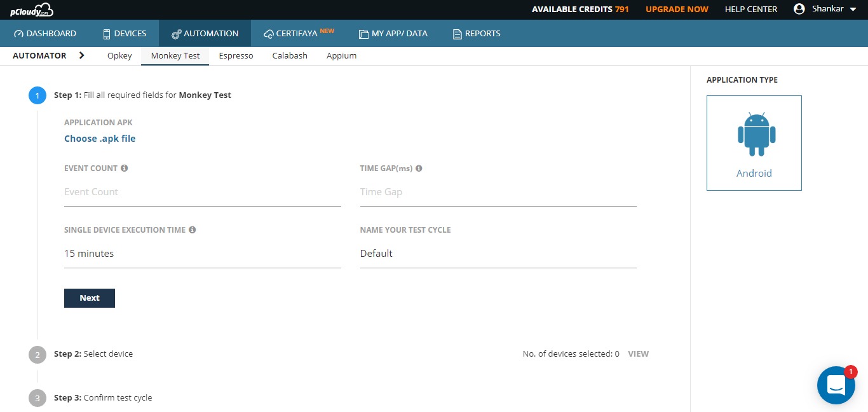Click the user profile avatar icon
Screen dimensions: 868x412
[799, 9]
